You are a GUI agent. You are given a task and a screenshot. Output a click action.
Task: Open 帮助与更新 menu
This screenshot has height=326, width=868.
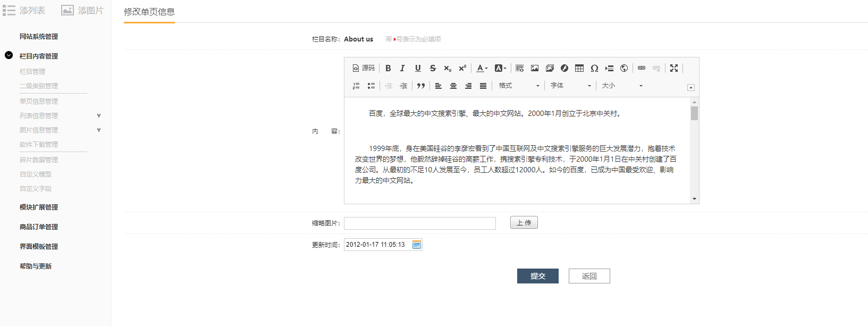coord(36,266)
